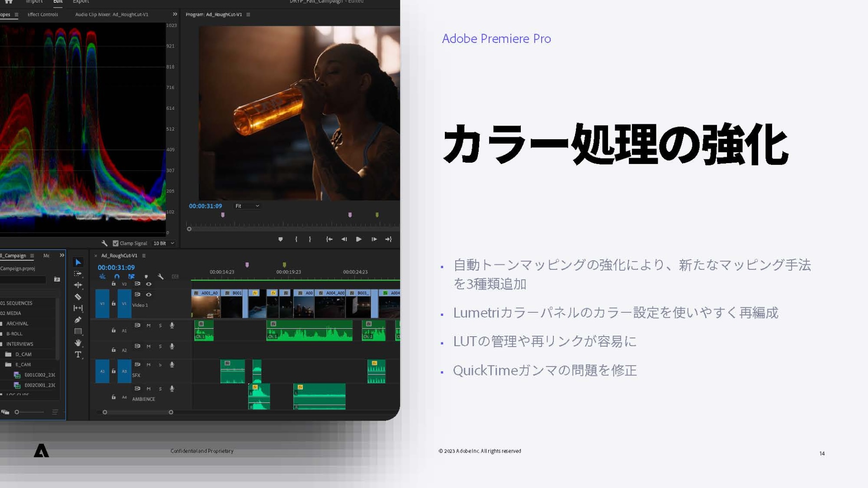Switch to the Effect Controls tab

coord(42,14)
